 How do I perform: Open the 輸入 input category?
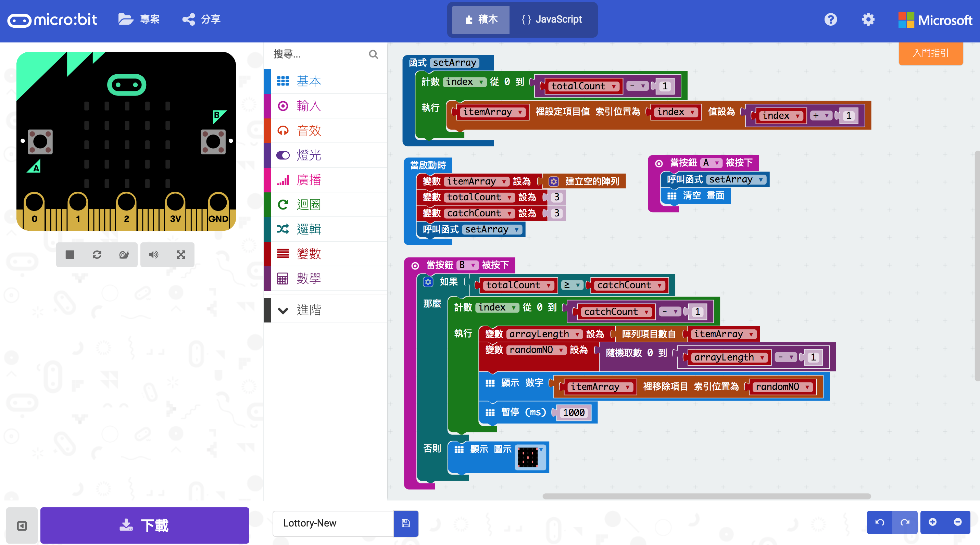pyautogui.click(x=326, y=106)
